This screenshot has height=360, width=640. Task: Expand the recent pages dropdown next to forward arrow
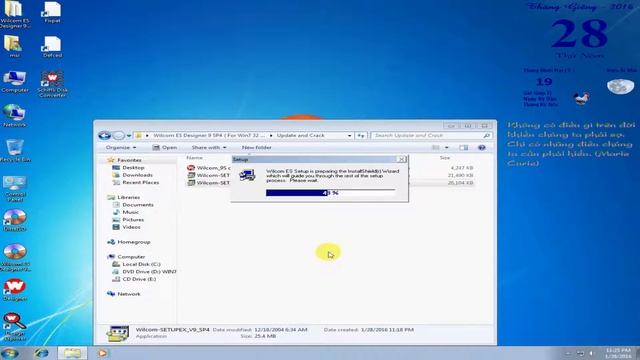pyautogui.click(x=129, y=136)
